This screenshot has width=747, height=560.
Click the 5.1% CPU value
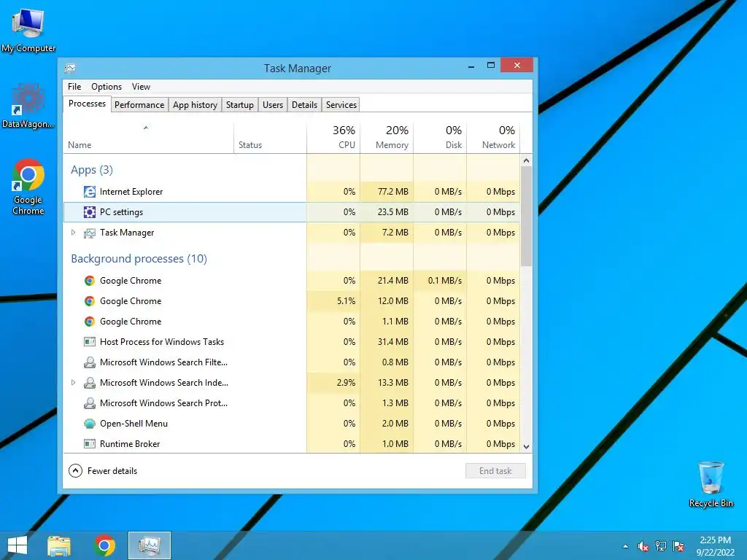pos(347,301)
